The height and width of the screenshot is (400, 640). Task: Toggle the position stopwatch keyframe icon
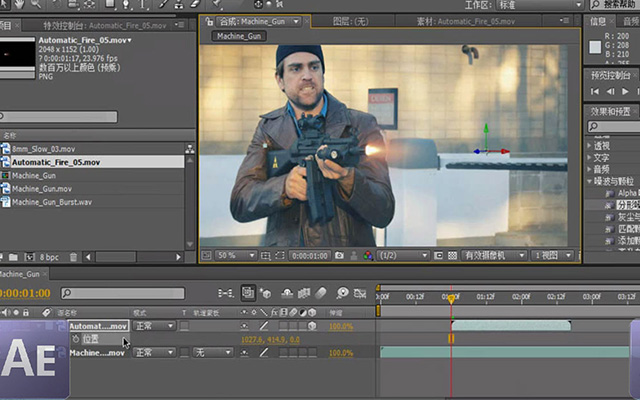tap(76, 339)
